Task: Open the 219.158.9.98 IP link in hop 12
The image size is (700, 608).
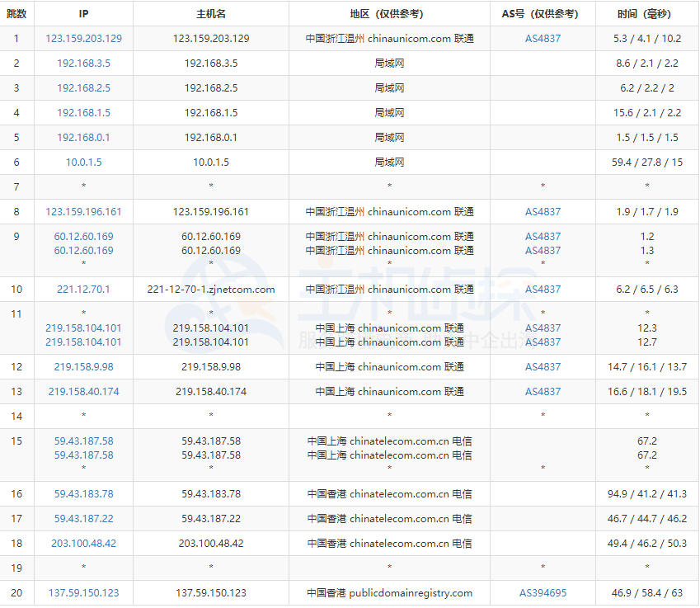Action: tap(83, 366)
